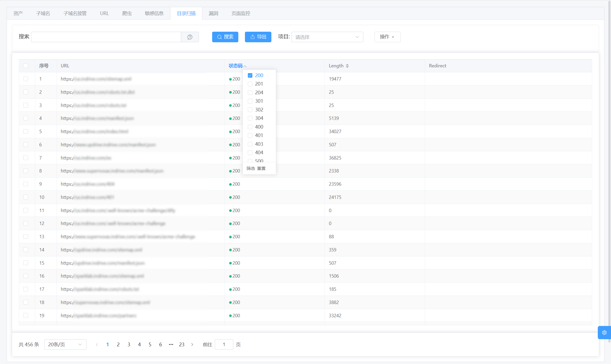The width and height of the screenshot is (611, 364).
Task: Click the 状态码 filter caret icon
Action: (x=245, y=66)
